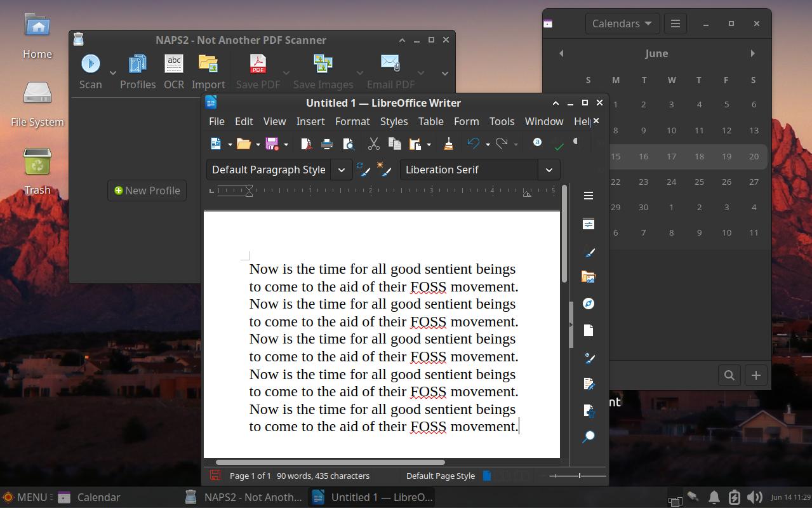This screenshot has width=812, height=508.
Task: Open the Open-file recent documents dropdown arrow
Action: [258, 145]
